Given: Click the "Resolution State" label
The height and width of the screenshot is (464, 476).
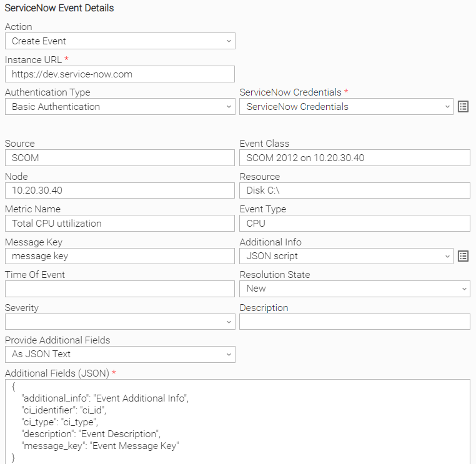Looking at the screenshot, I should [275, 275].
